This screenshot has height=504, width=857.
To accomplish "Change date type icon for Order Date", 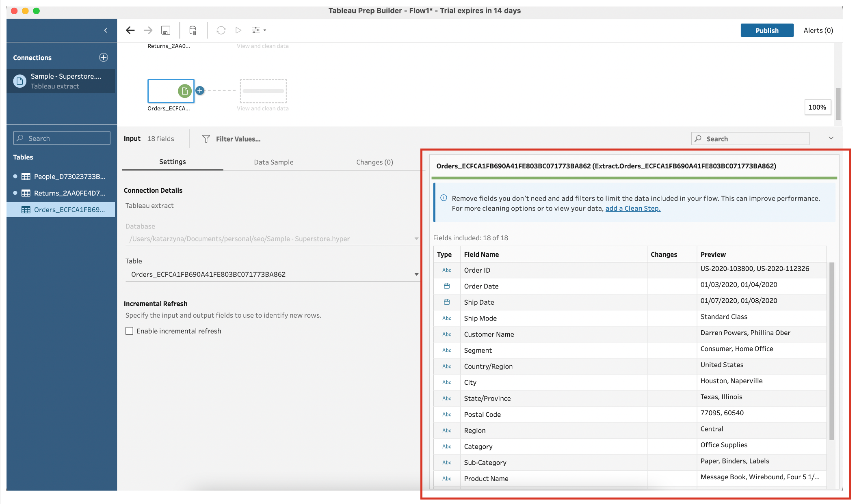I will (x=447, y=286).
